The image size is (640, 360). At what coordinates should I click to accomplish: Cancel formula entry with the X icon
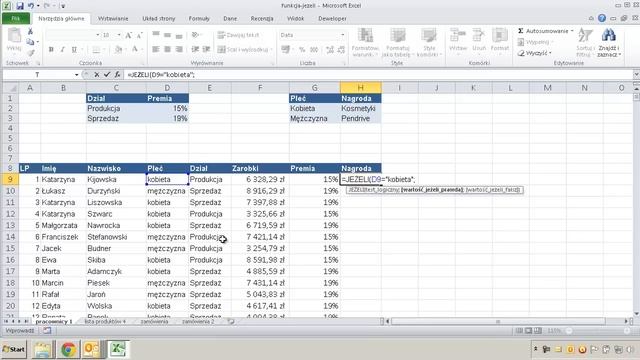pos(97,75)
